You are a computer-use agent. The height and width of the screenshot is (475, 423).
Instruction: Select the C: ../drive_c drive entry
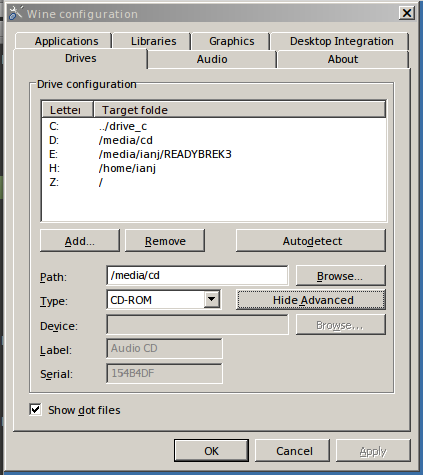pyautogui.click(x=213, y=126)
